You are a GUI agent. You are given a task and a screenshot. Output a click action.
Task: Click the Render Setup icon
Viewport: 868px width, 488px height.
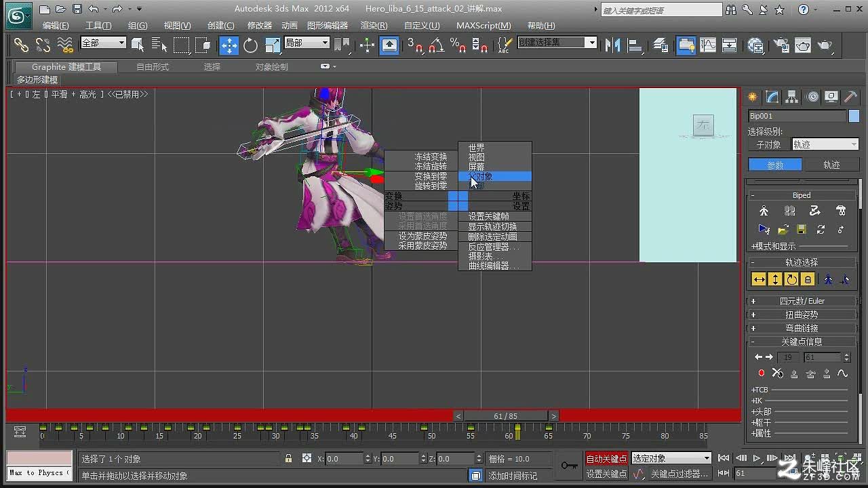781,45
